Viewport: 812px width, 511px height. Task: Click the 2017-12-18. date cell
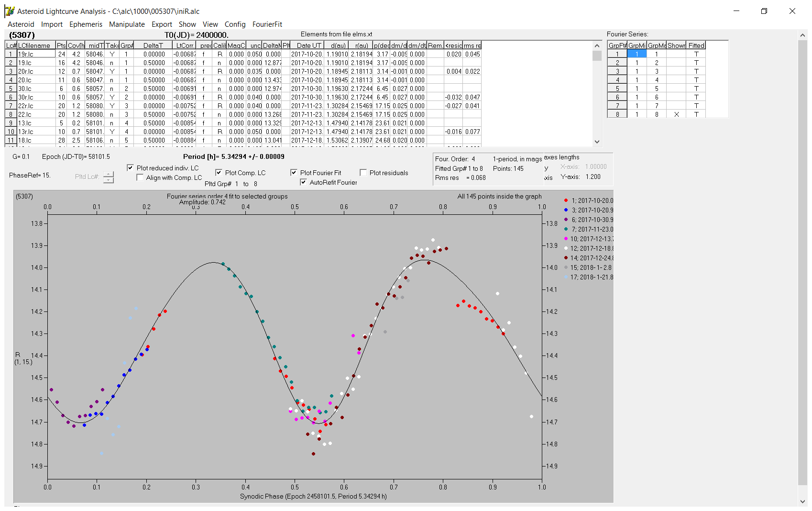pos(307,140)
